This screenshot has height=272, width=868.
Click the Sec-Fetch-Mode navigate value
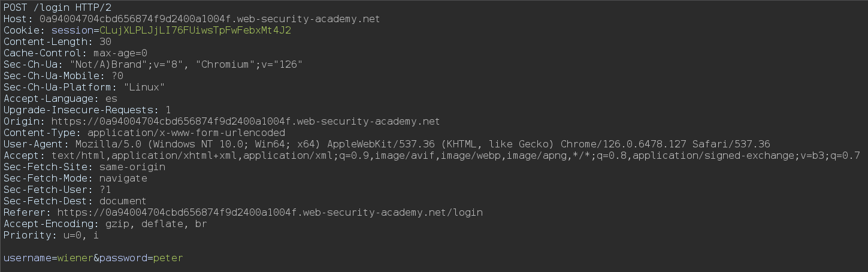coord(123,178)
